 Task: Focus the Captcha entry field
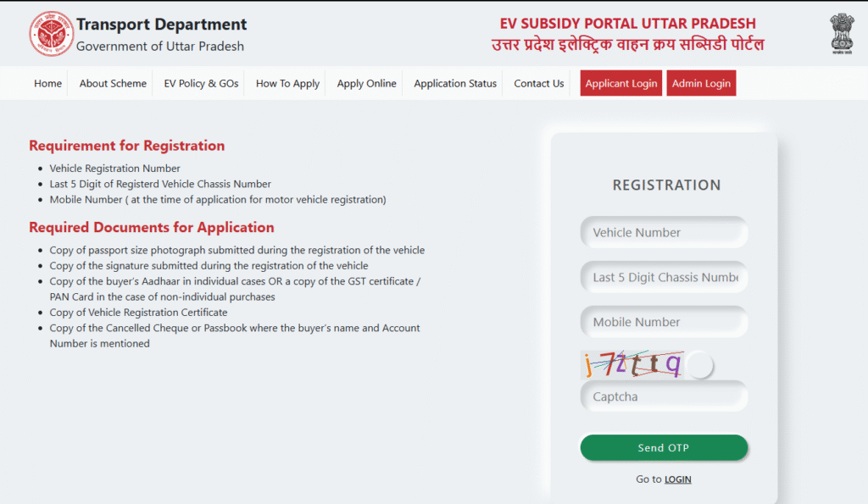pos(664,396)
